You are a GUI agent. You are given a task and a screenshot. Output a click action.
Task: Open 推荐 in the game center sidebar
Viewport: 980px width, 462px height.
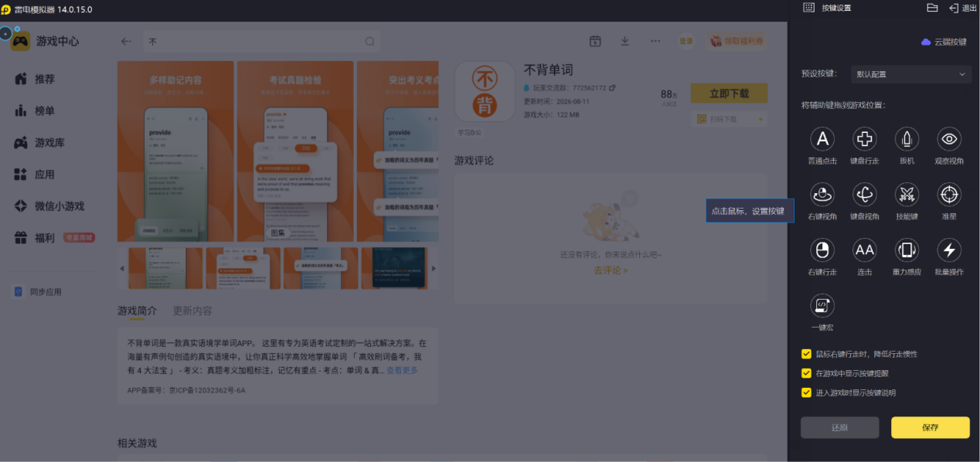(35, 79)
